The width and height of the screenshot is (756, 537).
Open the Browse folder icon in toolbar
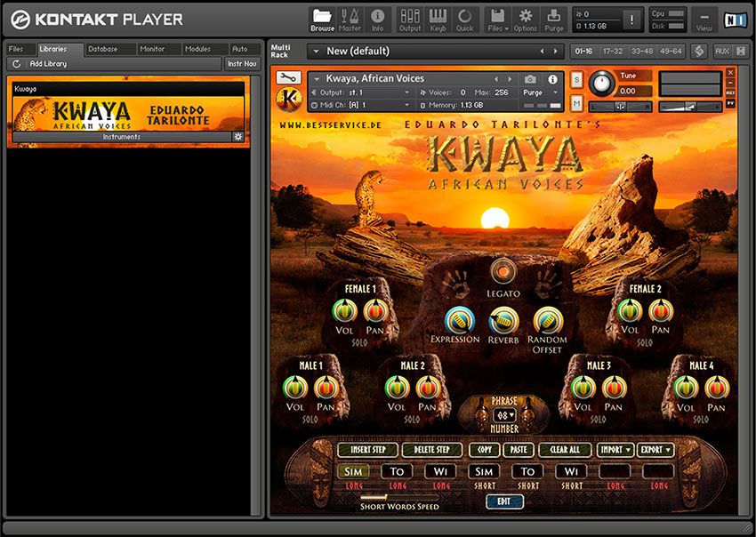[323, 20]
